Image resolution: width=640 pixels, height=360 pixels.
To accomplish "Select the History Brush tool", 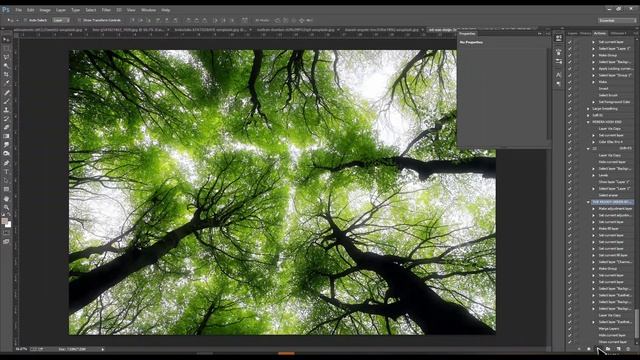I will pyautogui.click(x=6, y=119).
